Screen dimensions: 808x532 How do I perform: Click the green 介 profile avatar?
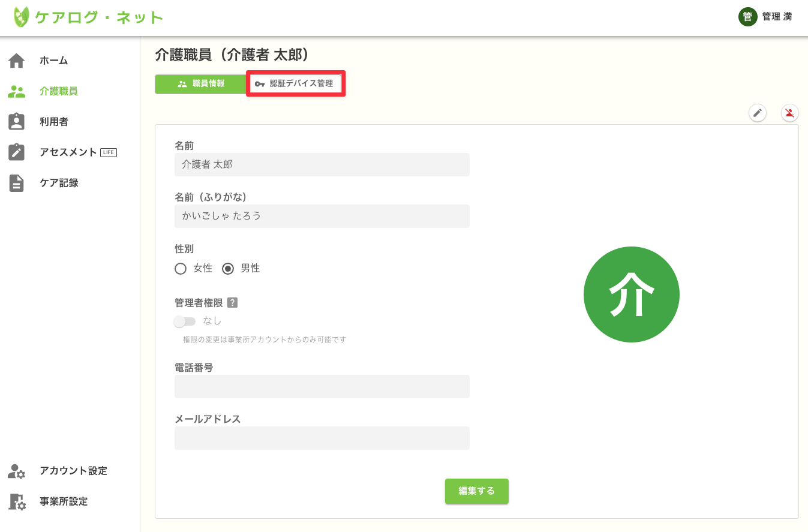631,294
